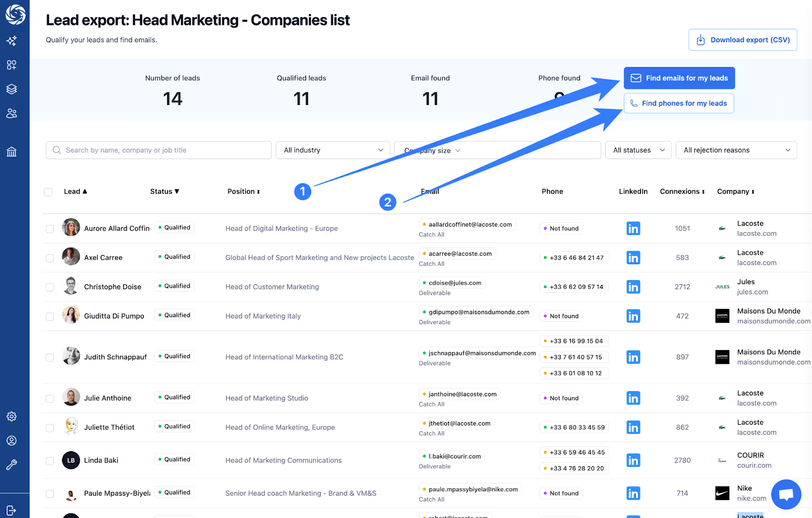Open the user account icon in sidebar
The image size is (812, 518).
(12, 441)
